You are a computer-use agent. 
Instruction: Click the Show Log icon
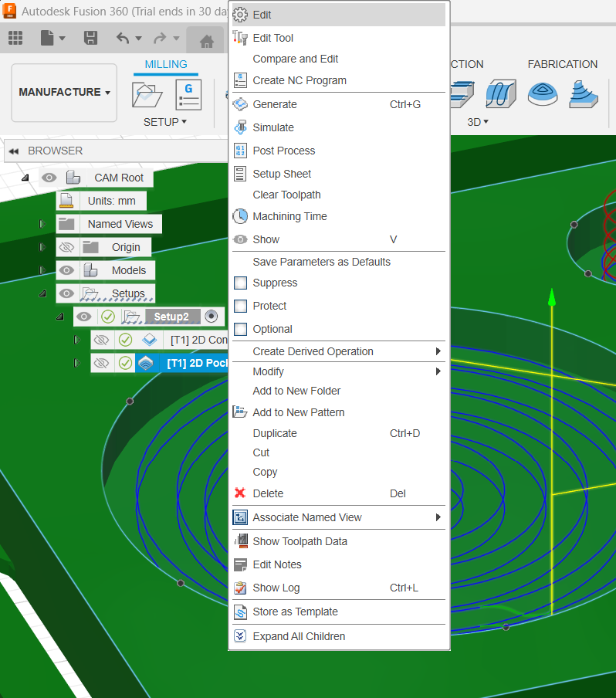pos(240,588)
